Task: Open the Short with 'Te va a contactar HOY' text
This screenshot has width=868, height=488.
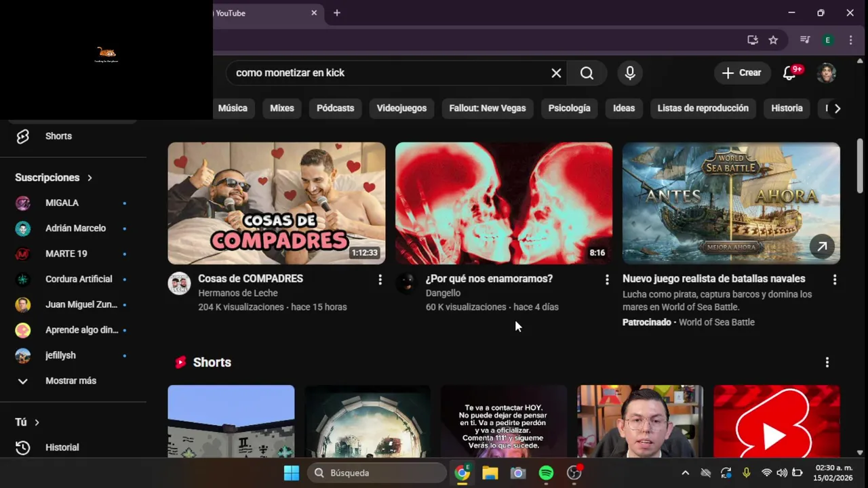Action: [x=504, y=422]
